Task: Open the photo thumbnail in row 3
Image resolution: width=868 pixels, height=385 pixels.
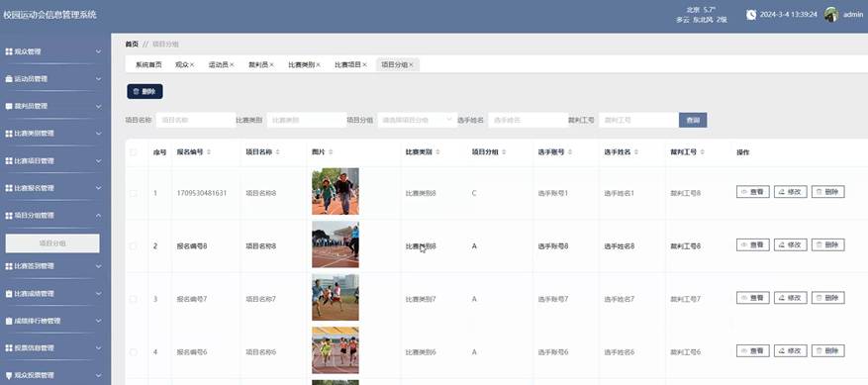Action: pyautogui.click(x=335, y=297)
